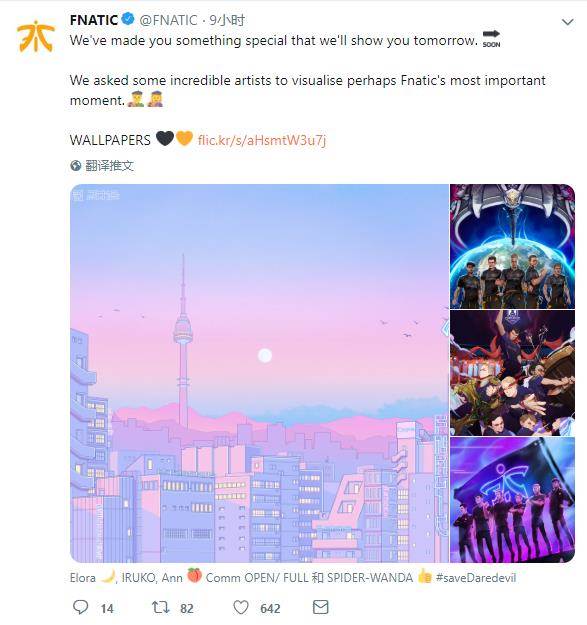This screenshot has width=587, height=625.
Task: Open the globe and sword team artwork
Action: coord(512,246)
